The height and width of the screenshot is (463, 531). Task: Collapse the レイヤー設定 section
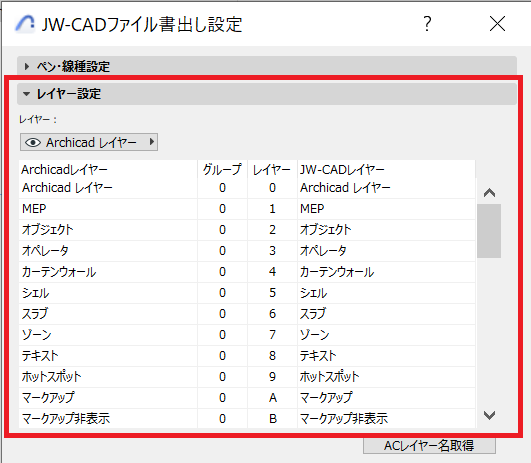pos(267,94)
